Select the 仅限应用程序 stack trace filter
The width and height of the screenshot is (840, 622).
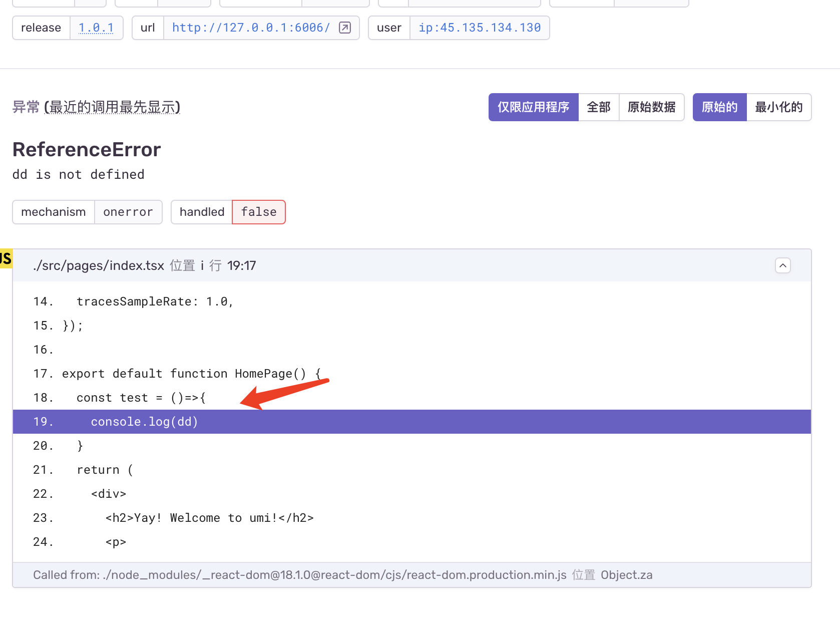point(534,107)
